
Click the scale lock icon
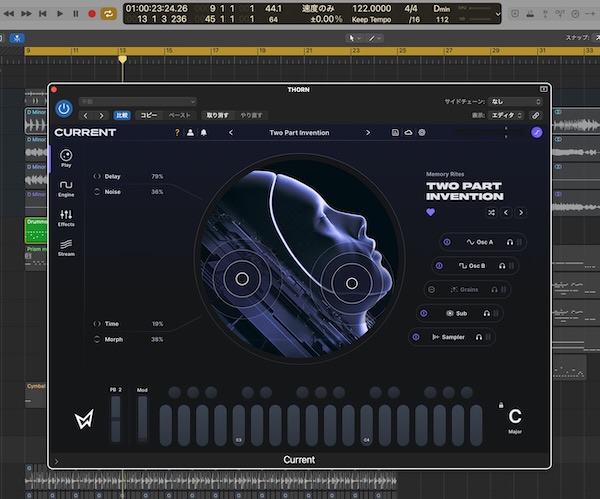click(x=501, y=404)
